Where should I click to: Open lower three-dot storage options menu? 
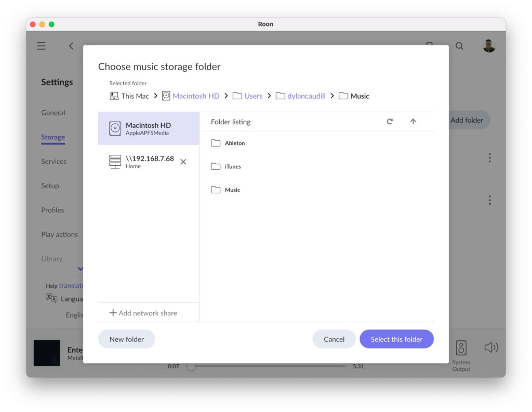pos(489,200)
